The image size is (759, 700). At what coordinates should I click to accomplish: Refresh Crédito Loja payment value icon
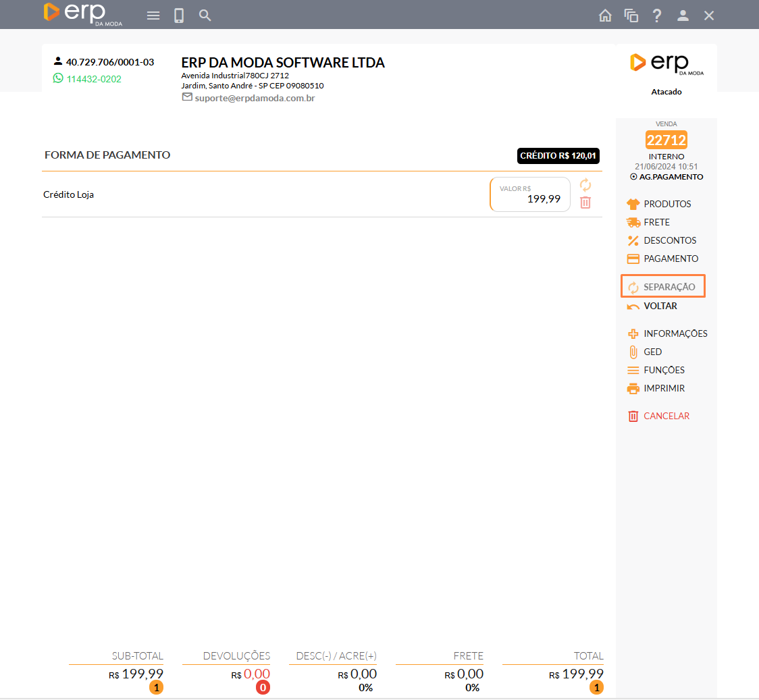tap(585, 185)
